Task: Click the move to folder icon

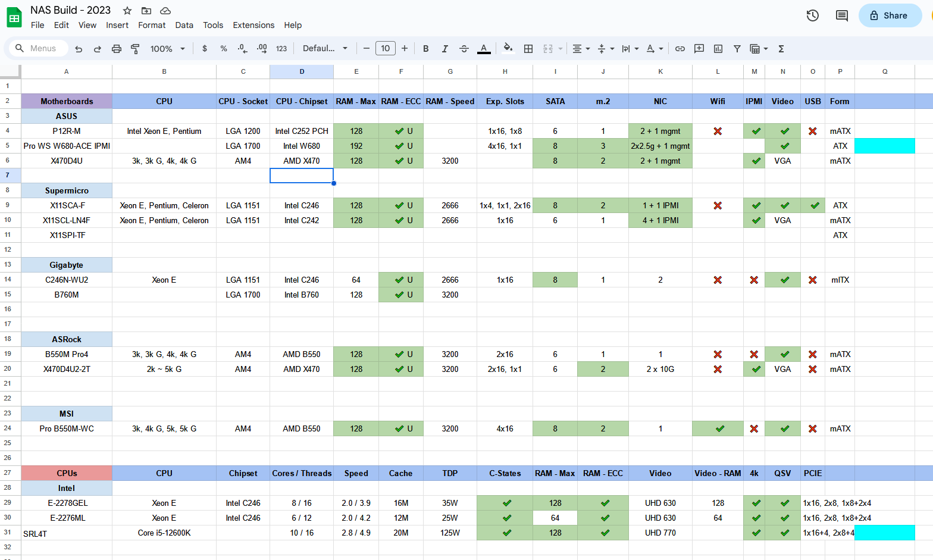Action: click(146, 11)
